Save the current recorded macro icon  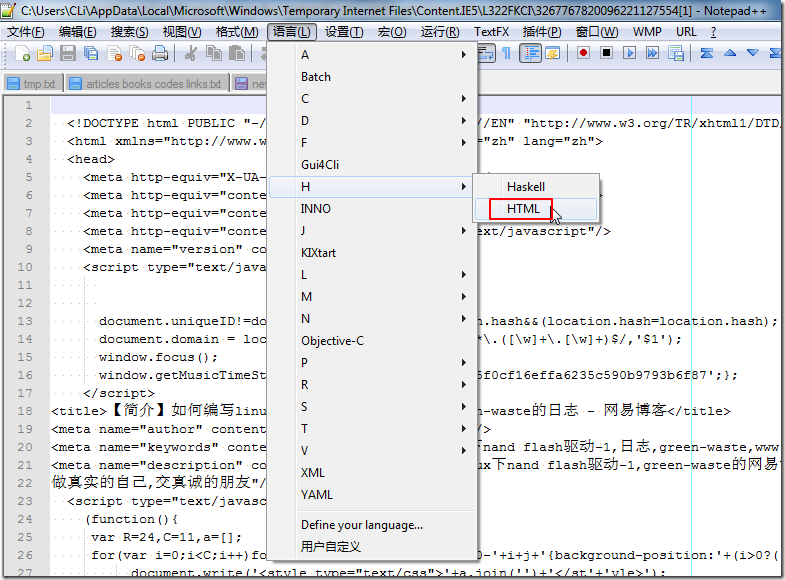coord(676,53)
